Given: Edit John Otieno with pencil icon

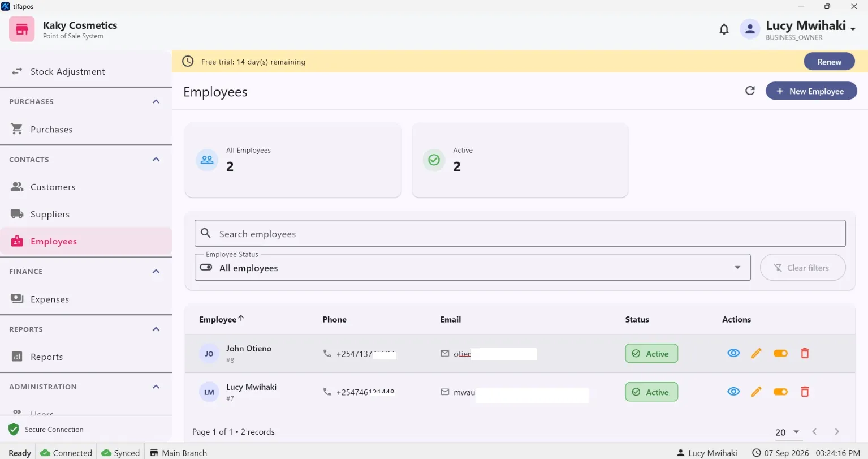Looking at the screenshot, I should click(756, 354).
